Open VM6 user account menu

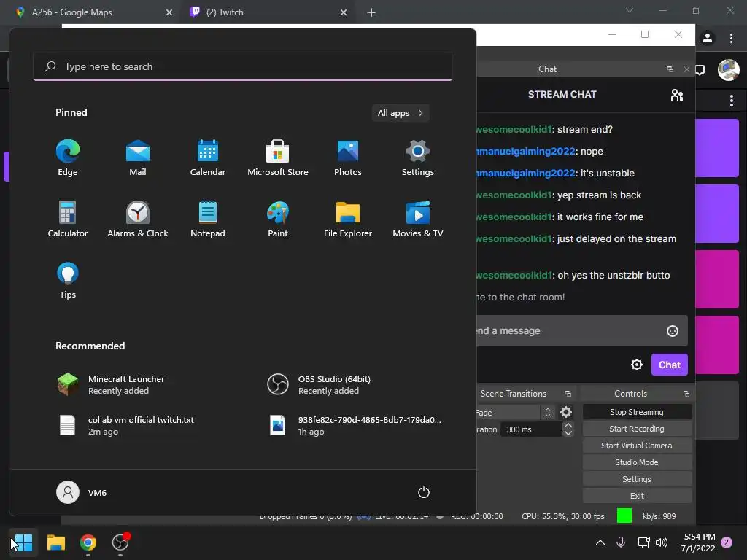(82, 492)
